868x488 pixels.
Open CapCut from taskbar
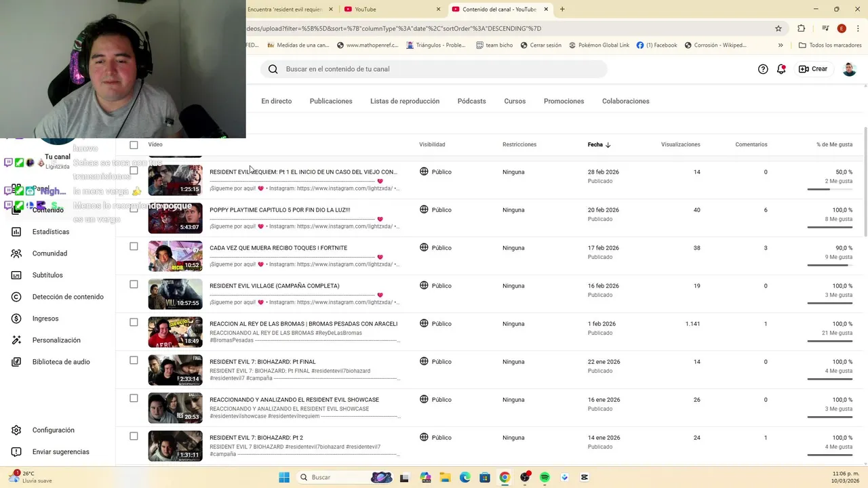(585, 477)
